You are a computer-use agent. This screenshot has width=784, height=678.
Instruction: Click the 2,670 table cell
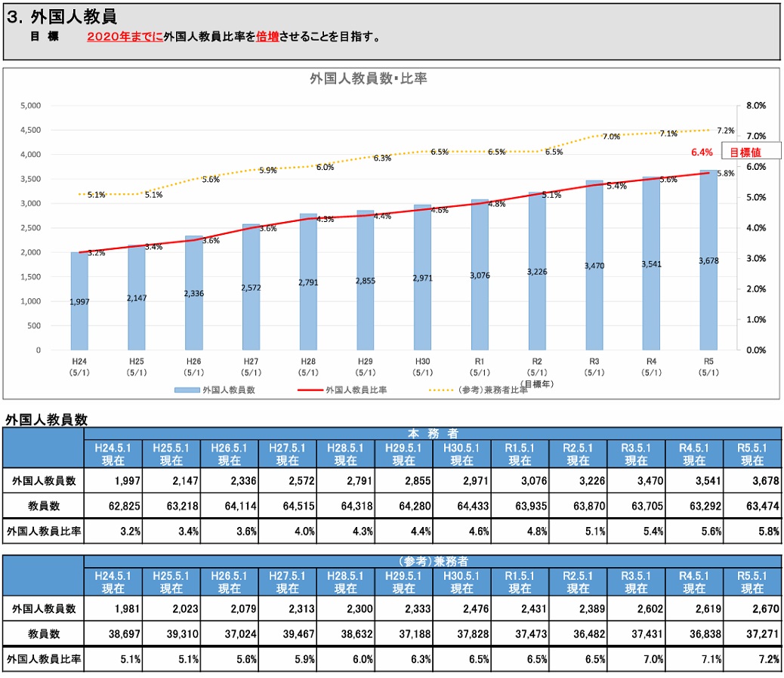pos(752,609)
